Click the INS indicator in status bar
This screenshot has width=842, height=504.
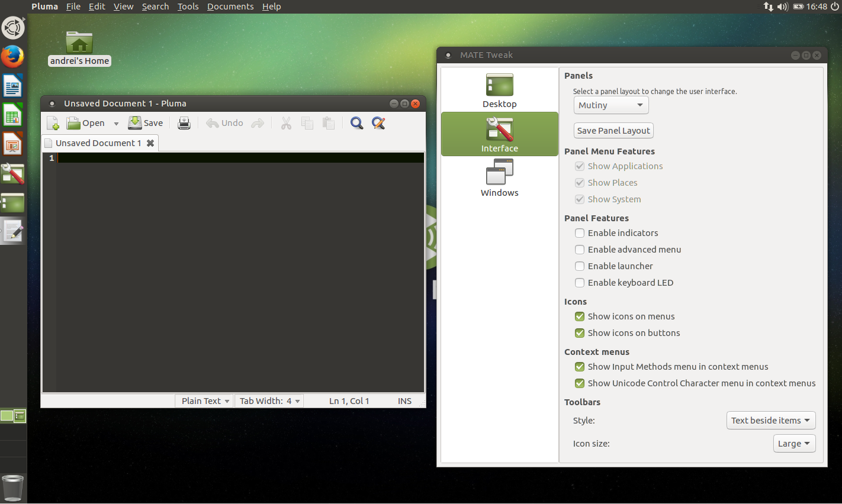[405, 401]
